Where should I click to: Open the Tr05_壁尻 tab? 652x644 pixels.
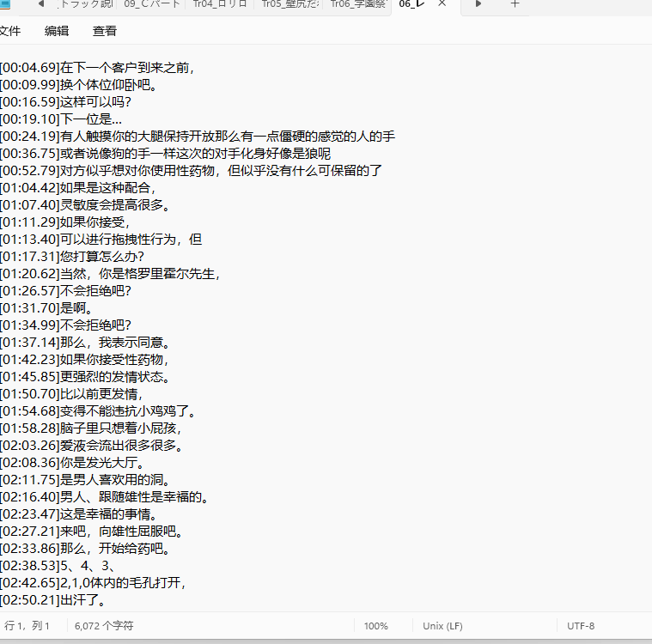coord(288,4)
